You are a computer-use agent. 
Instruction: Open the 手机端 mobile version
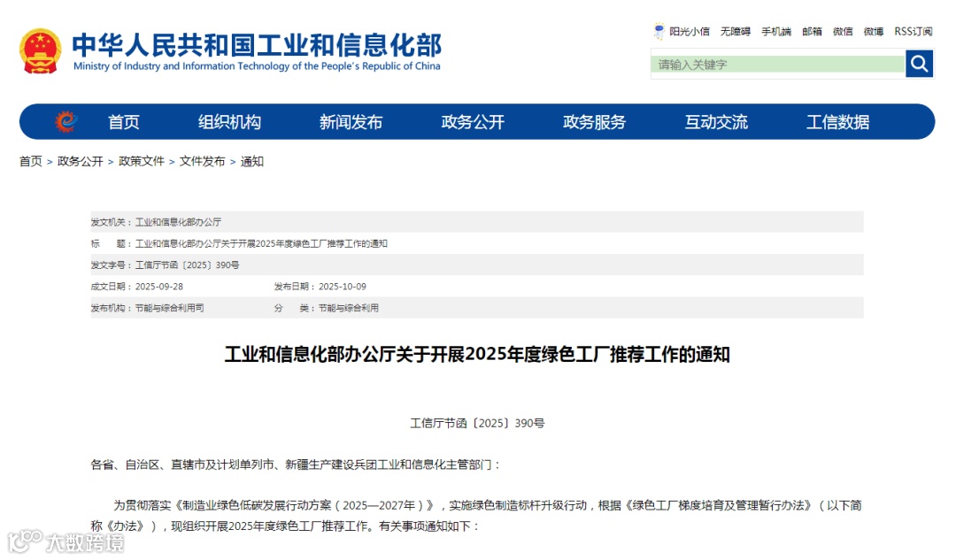[x=776, y=31]
